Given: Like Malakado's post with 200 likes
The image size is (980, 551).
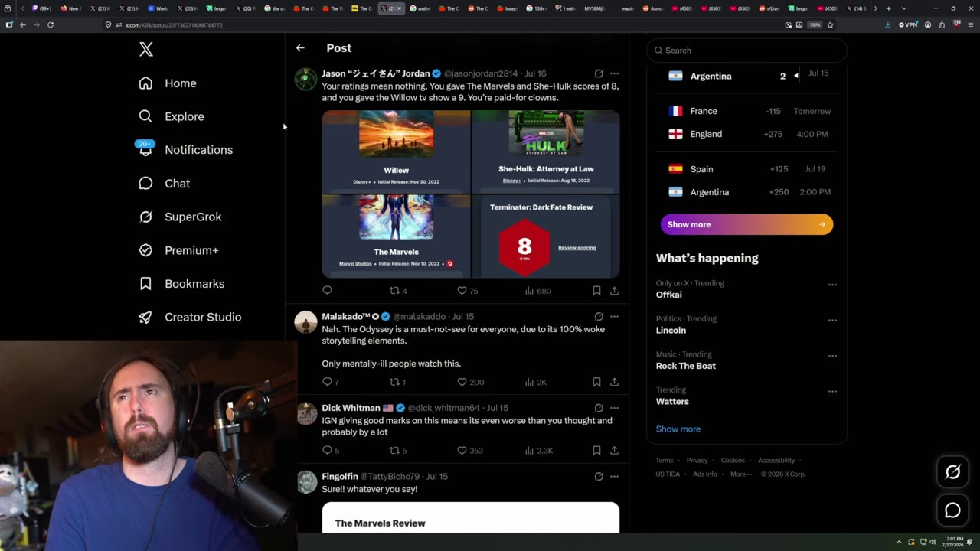Looking at the screenshot, I should [470, 382].
